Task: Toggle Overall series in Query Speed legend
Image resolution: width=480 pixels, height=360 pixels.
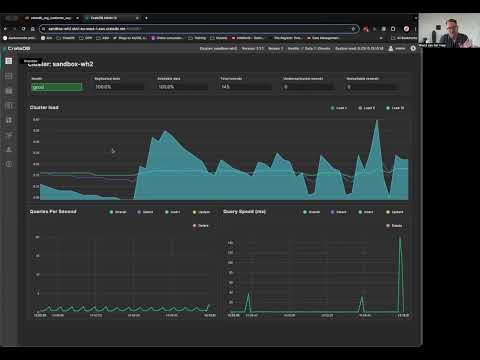Action: point(312,212)
